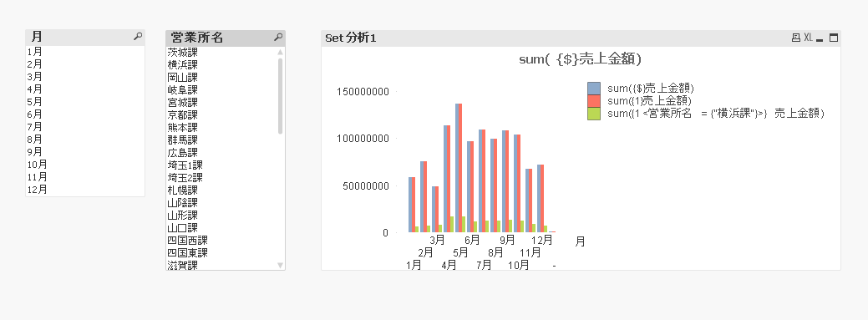The height and width of the screenshot is (320, 868).
Task: Select 四国東課 in 営業所名 list
Action: point(221,253)
